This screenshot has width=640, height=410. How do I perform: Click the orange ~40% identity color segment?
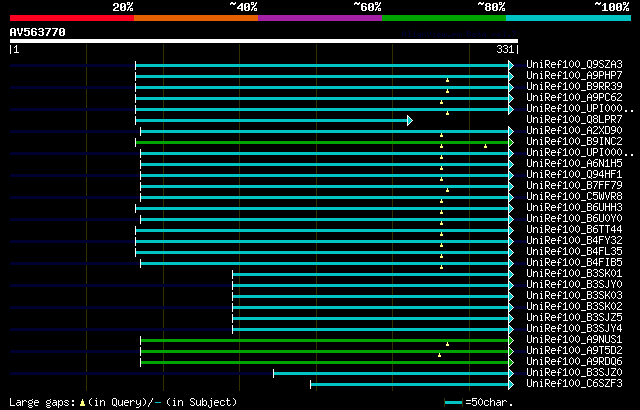196,18
